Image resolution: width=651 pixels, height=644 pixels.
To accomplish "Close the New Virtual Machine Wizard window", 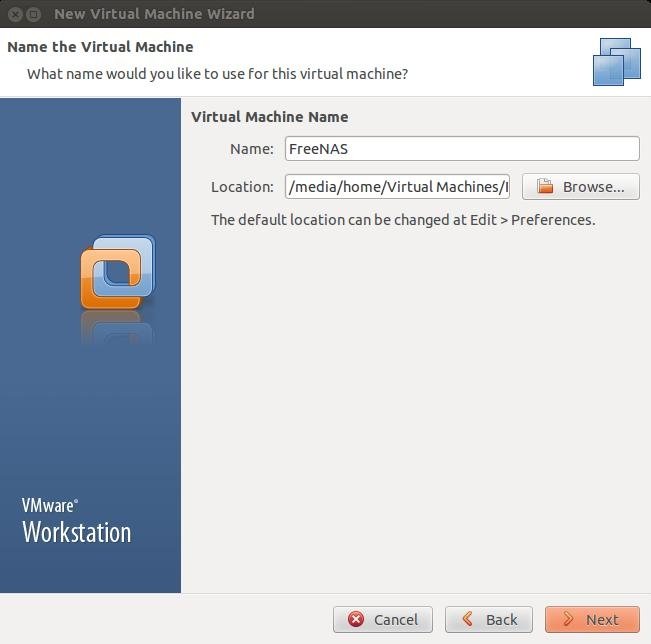I will [15, 15].
